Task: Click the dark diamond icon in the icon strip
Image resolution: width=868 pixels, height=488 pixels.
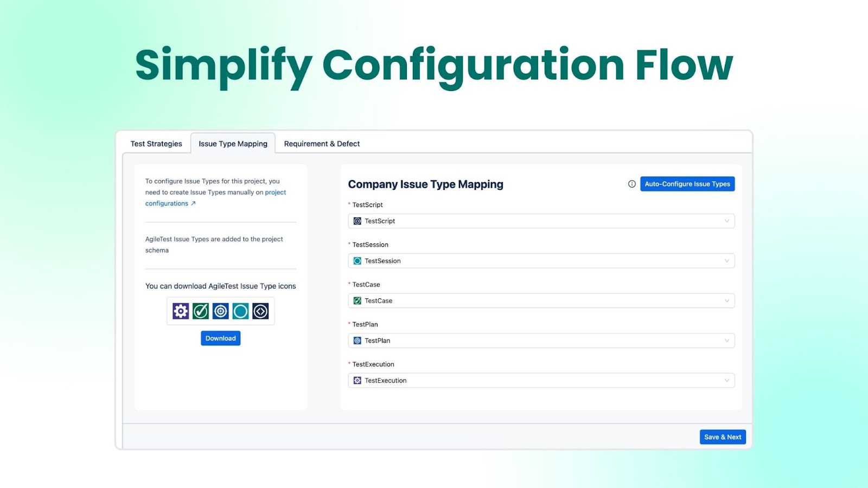Action: (x=260, y=311)
